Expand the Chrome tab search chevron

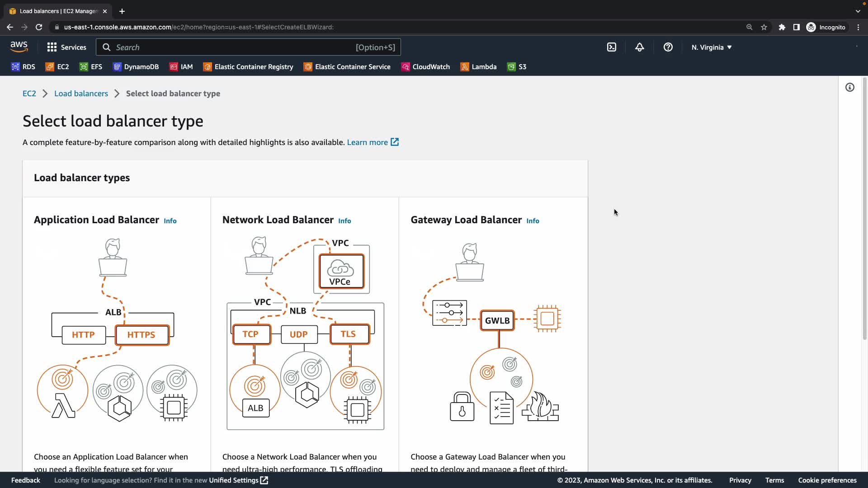click(x=858, y=11)
